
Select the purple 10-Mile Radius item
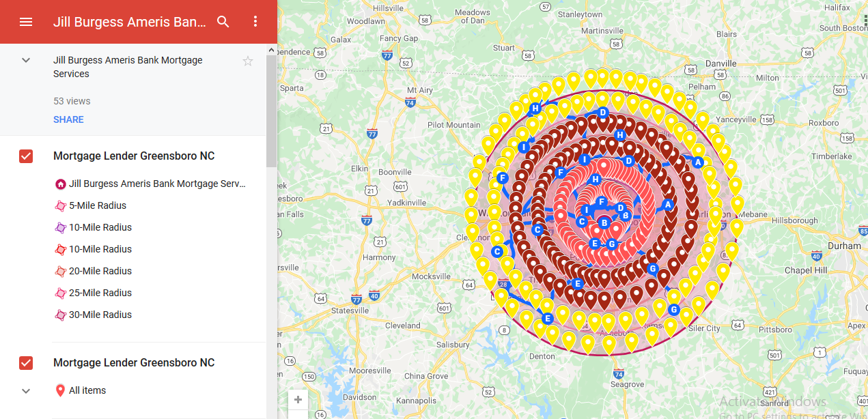100,227
